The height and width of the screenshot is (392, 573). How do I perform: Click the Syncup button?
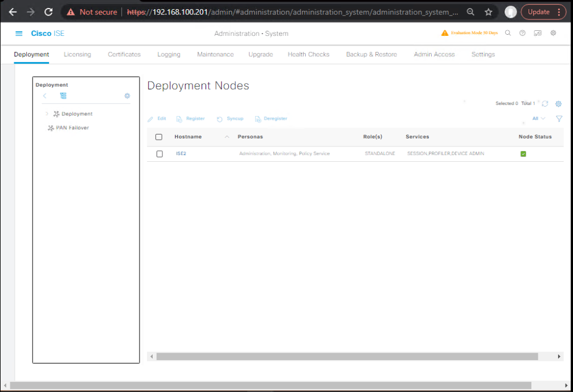coord(230,119)
